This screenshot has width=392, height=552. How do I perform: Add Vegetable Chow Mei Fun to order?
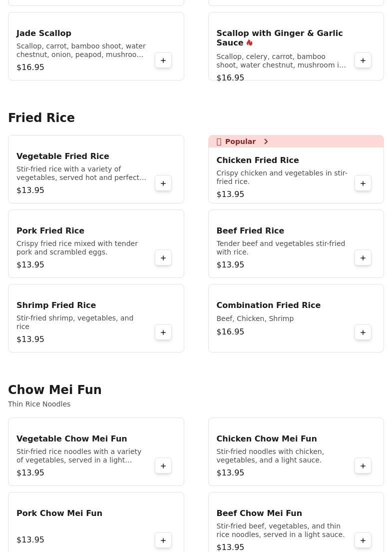(163, 466)
